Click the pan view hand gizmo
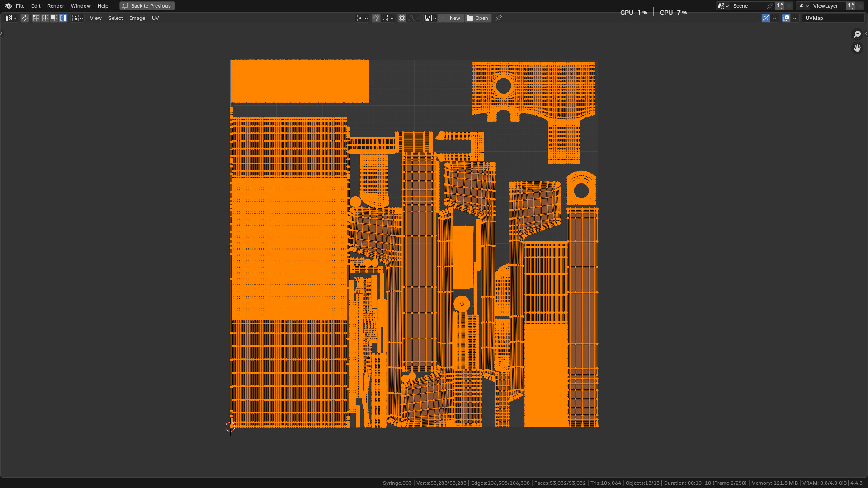 click(x=857, y=48)
